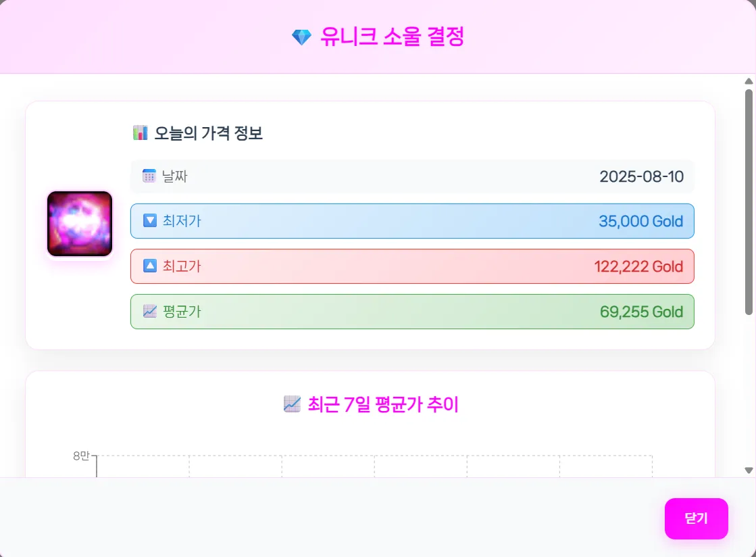Click the 69,255 Gold average price value
This screenshot has height=557, width=756.
tap(641, 312)
